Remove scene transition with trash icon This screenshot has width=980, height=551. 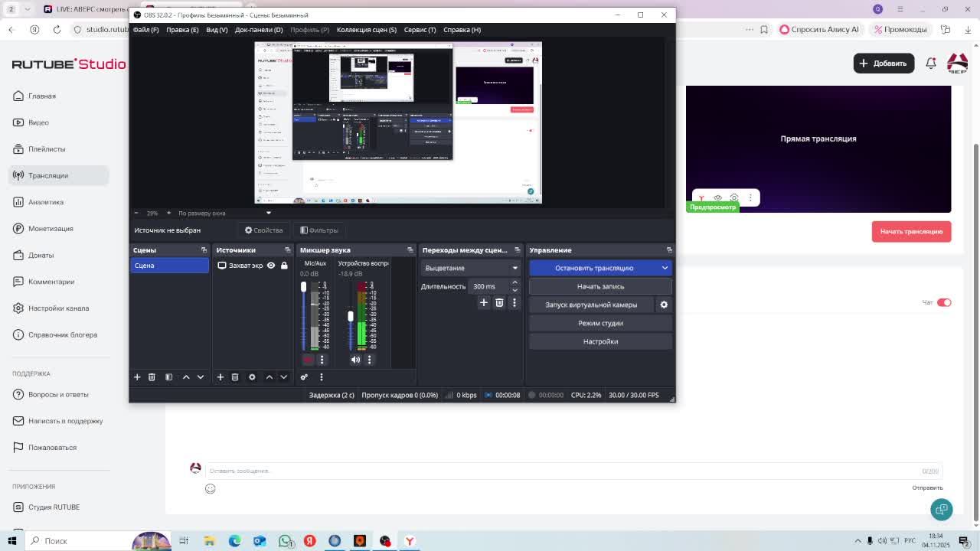pos(499,303)
